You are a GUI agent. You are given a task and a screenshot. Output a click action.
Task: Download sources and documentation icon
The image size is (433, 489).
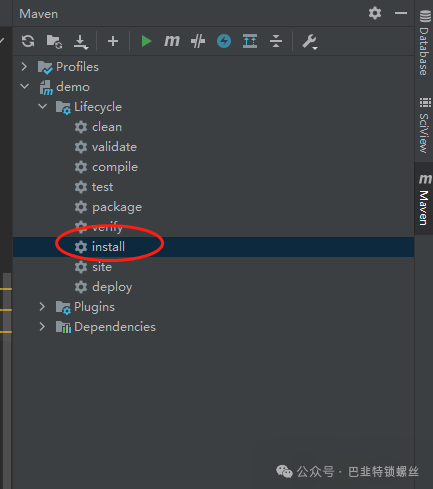tap(81, 42)
